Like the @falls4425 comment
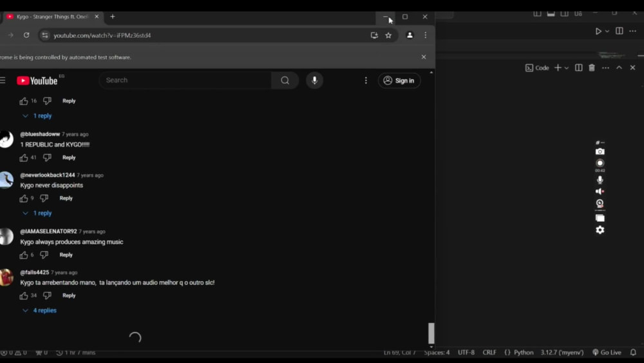Screen dimensions: 644x363 point(24,295)
